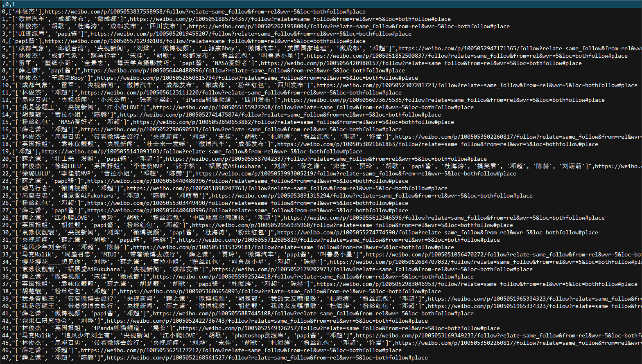
Task: Select '我的女友嘴很贱' in row 39
Action: 294,299
